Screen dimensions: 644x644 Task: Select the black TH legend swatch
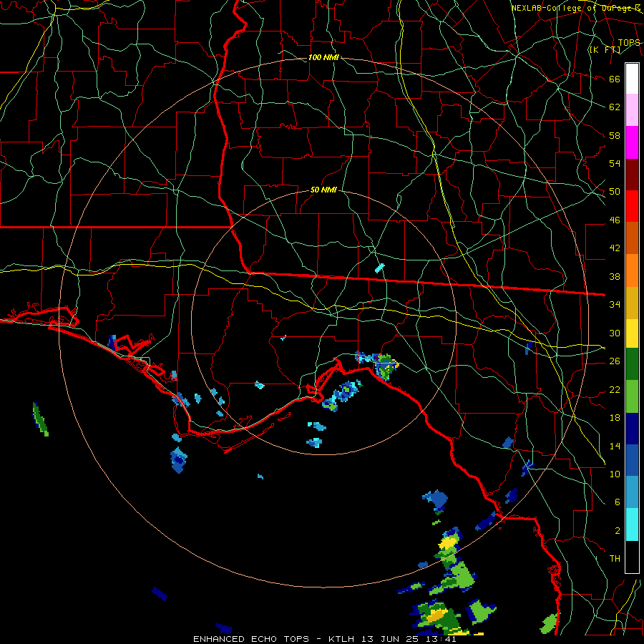(632, 557)
